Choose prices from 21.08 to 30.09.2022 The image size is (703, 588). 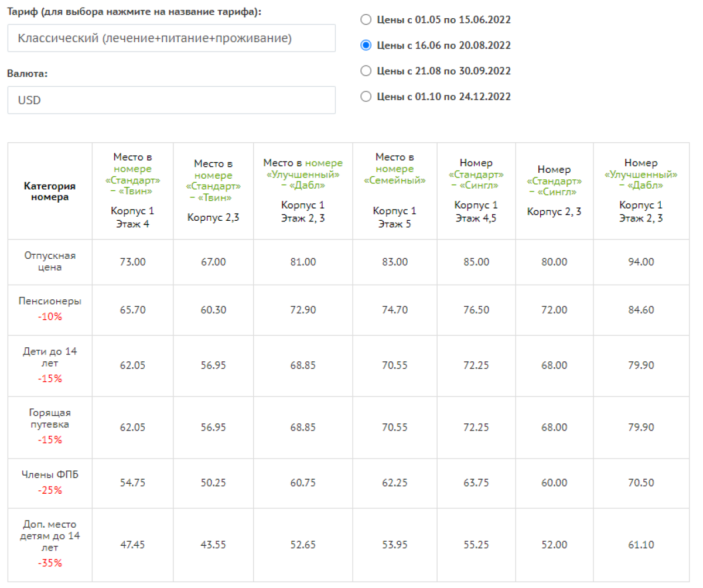366,71
